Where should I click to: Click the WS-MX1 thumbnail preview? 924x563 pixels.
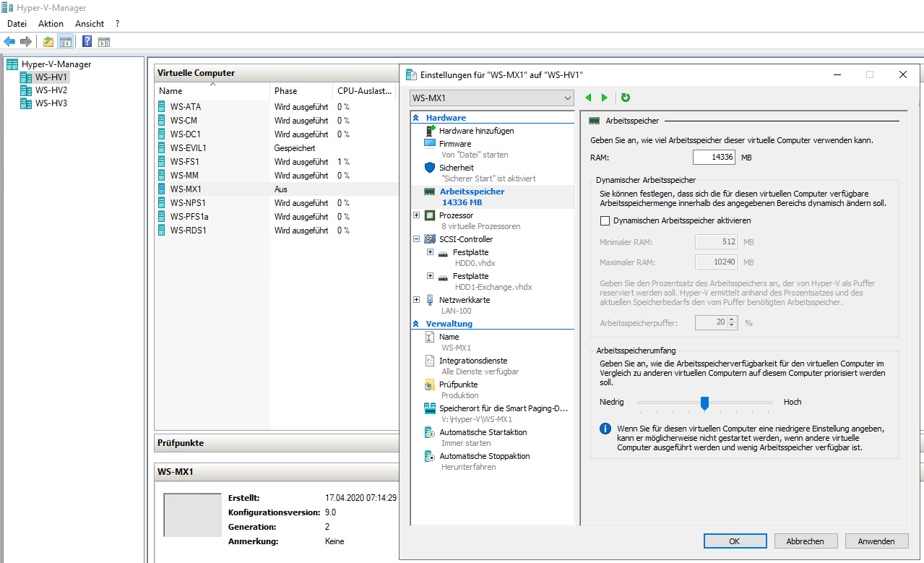point(192,515)
